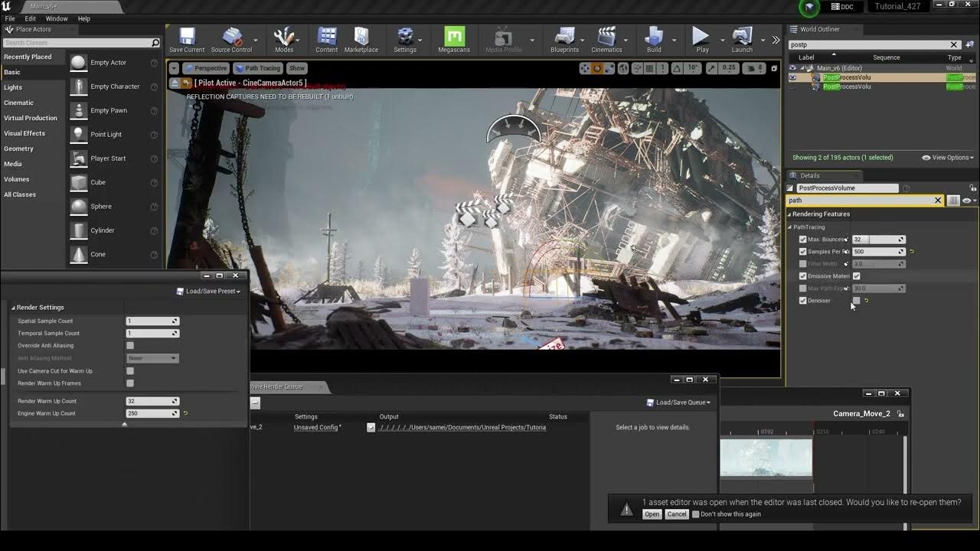Image resolution: width=980 pixels, height=551 pixels.
Task: Click Open in the asset editor notification
Action: 652,514
